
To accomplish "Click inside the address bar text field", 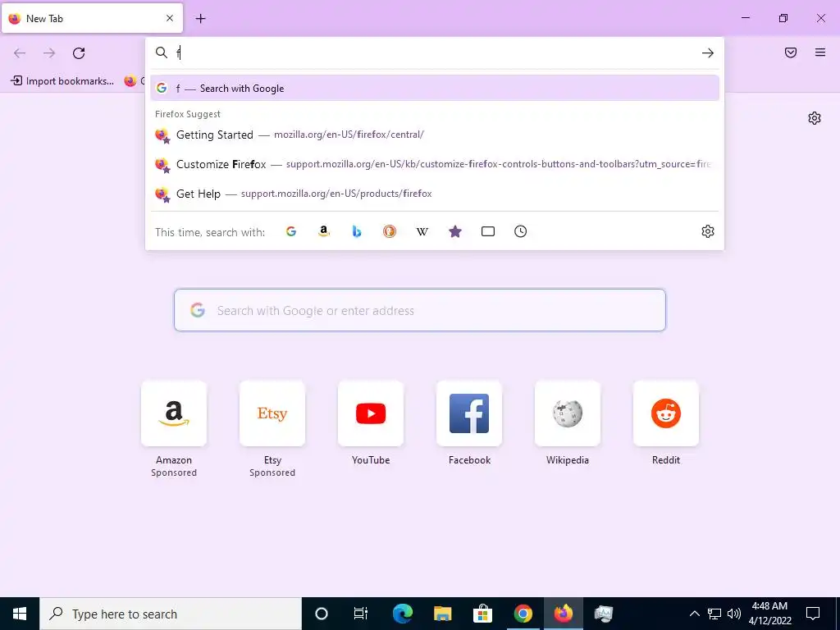I will click(x=434, y=53).
